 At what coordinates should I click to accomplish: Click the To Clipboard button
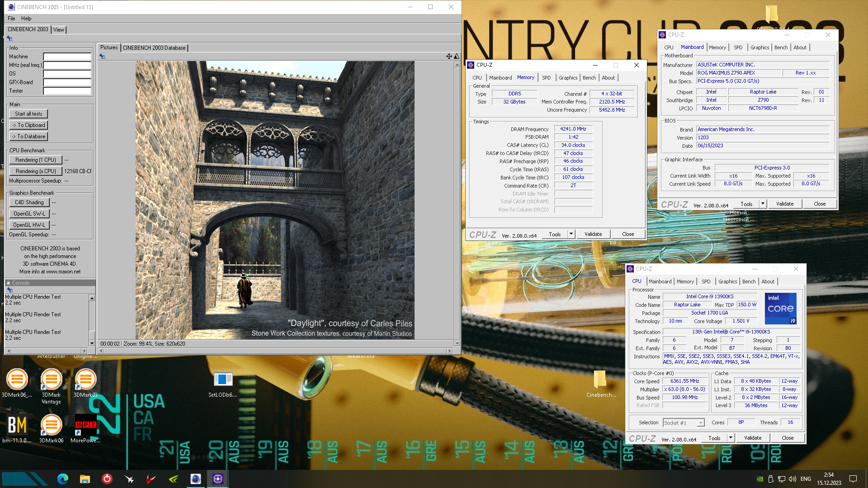point(28,125)
